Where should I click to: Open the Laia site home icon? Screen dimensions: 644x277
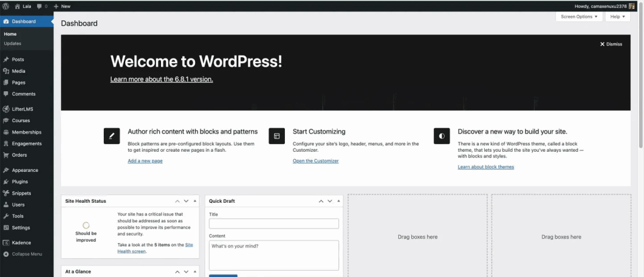click(x=17, y=6)
